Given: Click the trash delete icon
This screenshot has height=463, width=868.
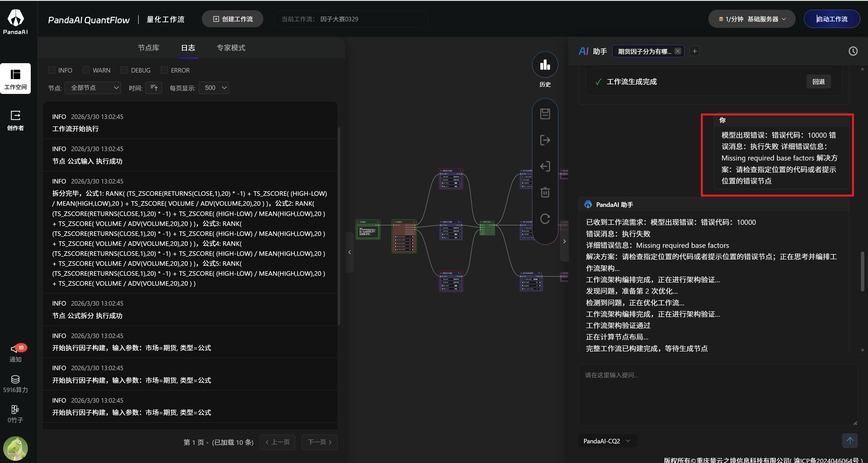Looking at the screenshot, I should [545, 192].
